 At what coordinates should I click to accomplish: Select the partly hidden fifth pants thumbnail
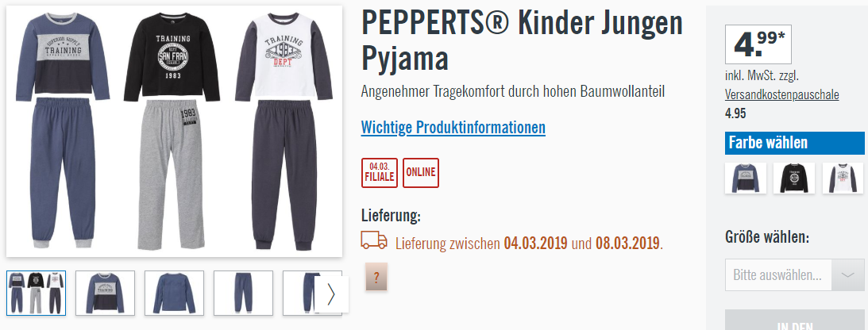click(x=299, y=293)
